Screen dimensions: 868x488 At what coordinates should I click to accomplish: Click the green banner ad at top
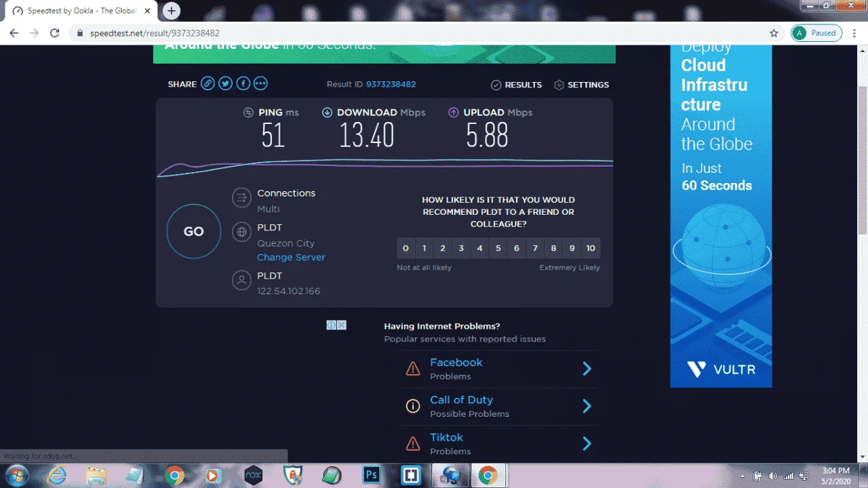tap(384, 54)
